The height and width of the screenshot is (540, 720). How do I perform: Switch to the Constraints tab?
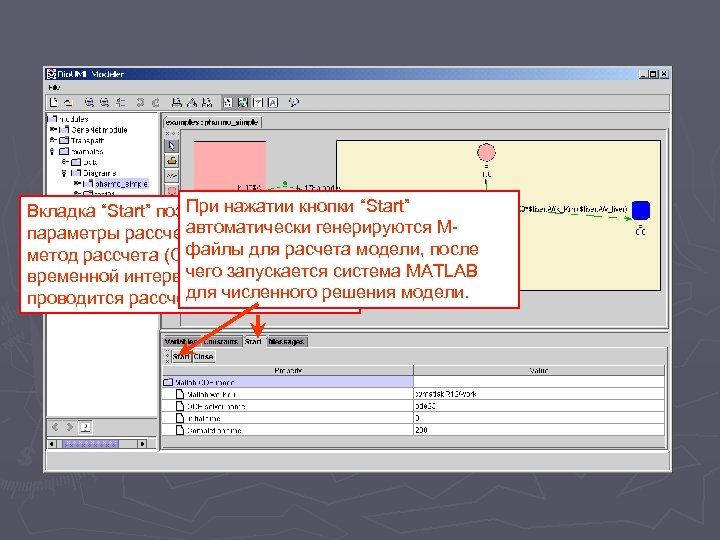[221, 342]
